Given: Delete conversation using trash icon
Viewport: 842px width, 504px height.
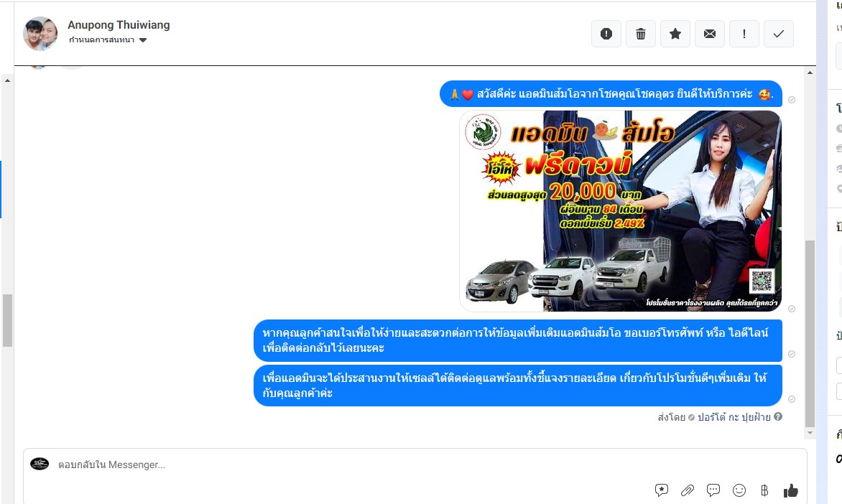Looking at the screenshot, I should pyautogui.click(x=641, y=34).
